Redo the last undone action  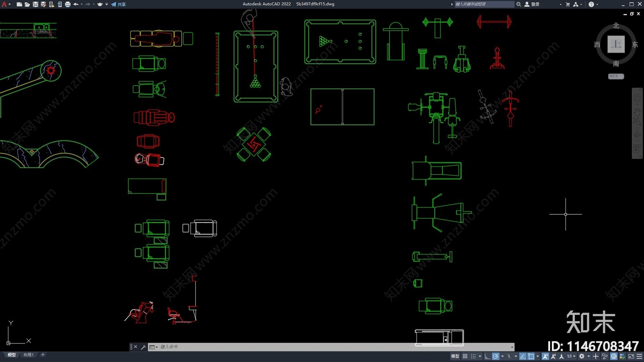click(88, 4)
